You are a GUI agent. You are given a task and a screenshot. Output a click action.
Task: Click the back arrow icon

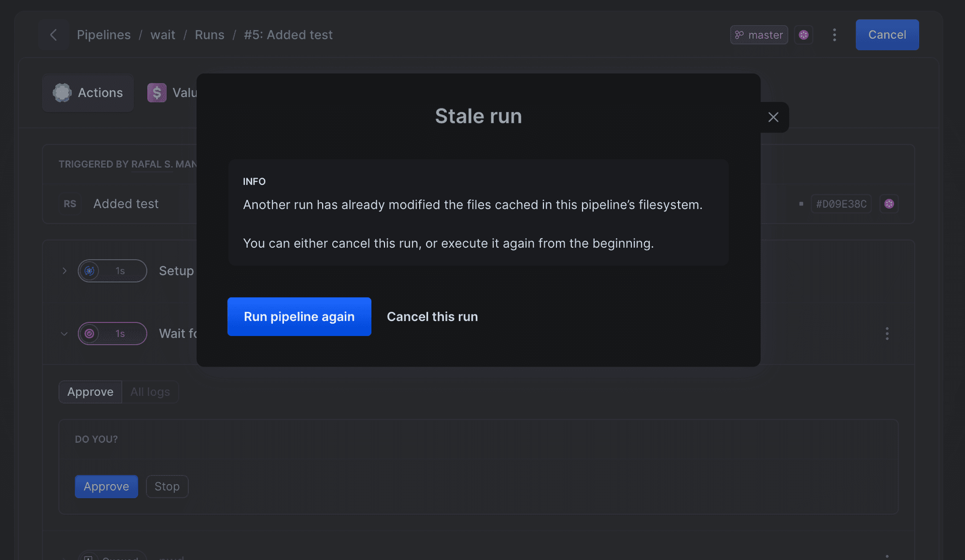click(x=53, y=35)
